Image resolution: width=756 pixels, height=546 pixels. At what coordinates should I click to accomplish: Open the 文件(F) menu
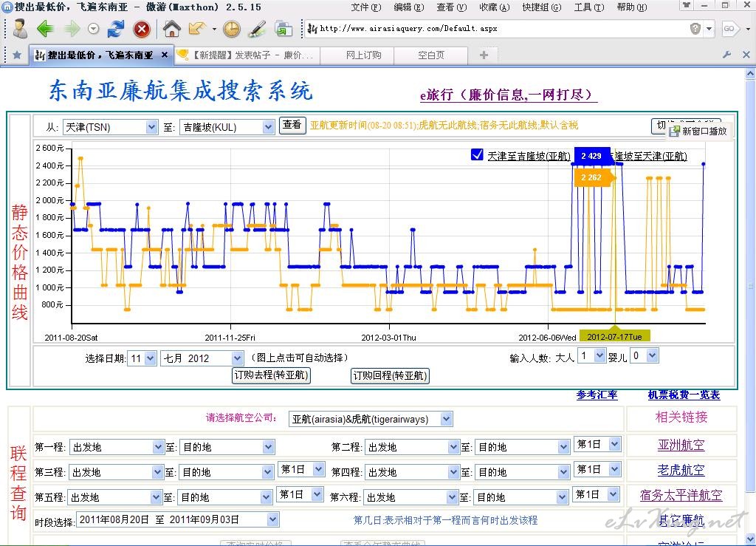[366, 7]
